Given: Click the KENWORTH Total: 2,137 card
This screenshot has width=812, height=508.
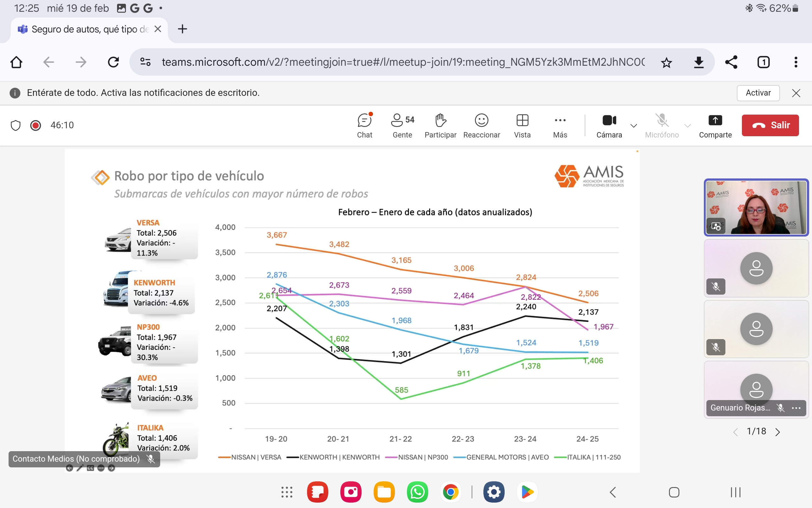Looking at the screenshot, I should click(161, 293).
